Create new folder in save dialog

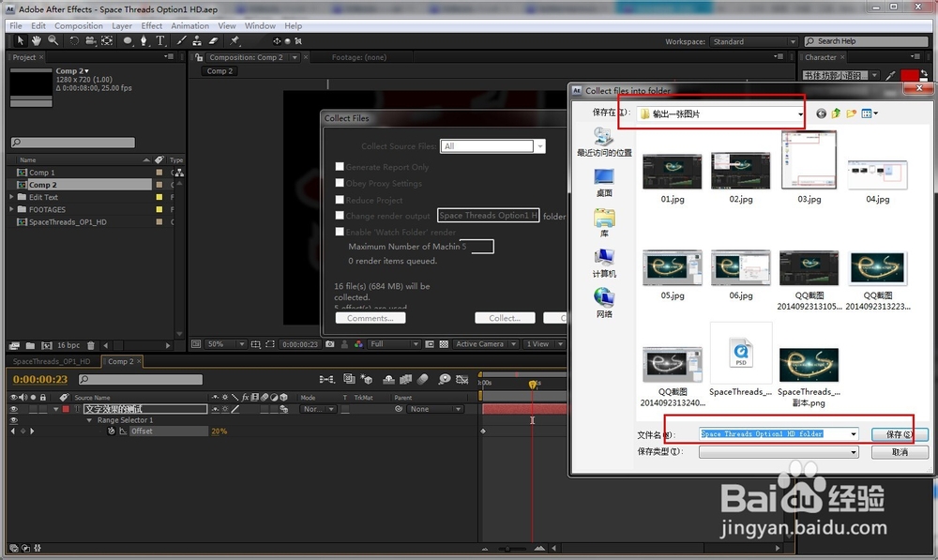pos(851,114)
